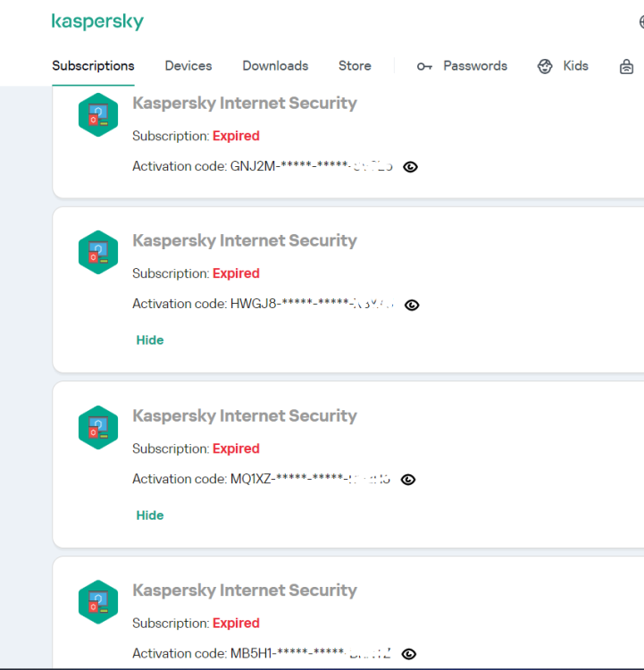Click Expired status on the MB5H1 card
The image size is (644, 670).
pos(236,624)
